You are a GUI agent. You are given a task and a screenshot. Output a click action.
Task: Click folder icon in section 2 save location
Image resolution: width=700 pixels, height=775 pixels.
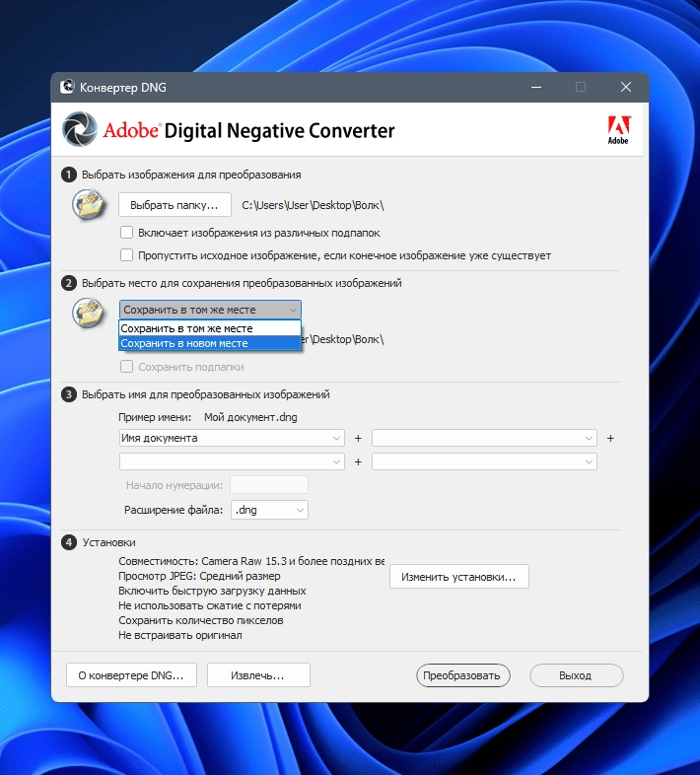(x=89, y=313)
